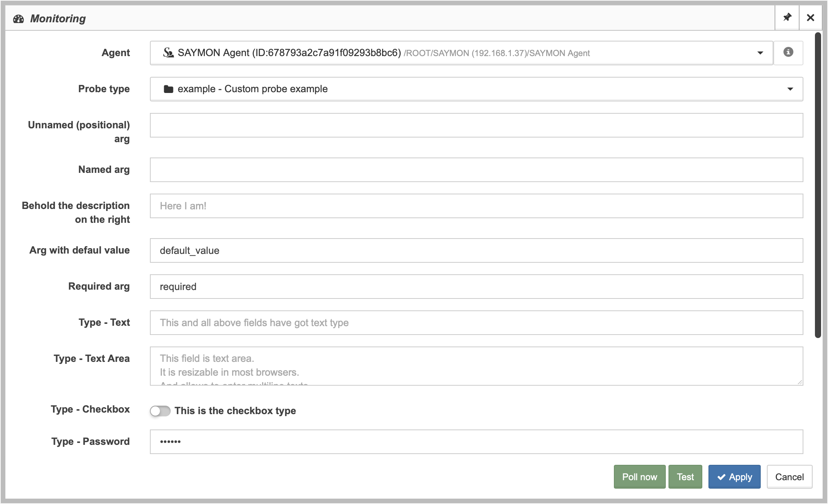Viewport: 828px width, 504px height.
Task: Click the Type - Text input field
Action: [x=476, y=323]
